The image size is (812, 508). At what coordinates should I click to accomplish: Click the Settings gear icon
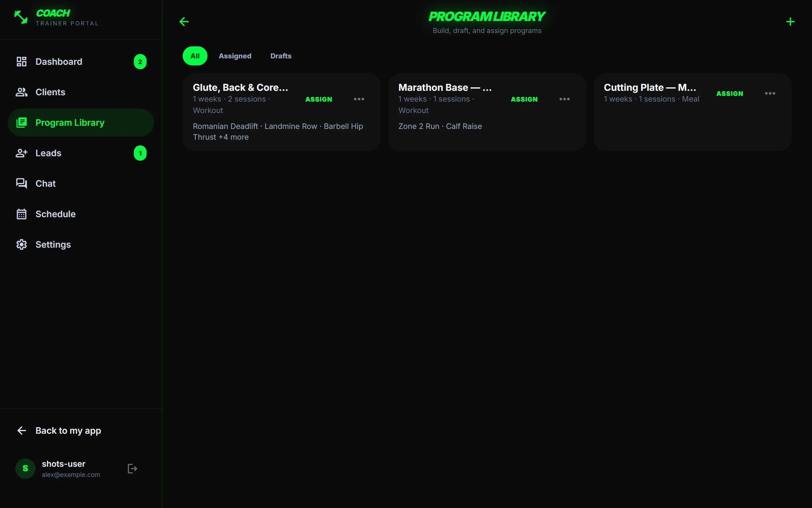click(x=22, y=244)
